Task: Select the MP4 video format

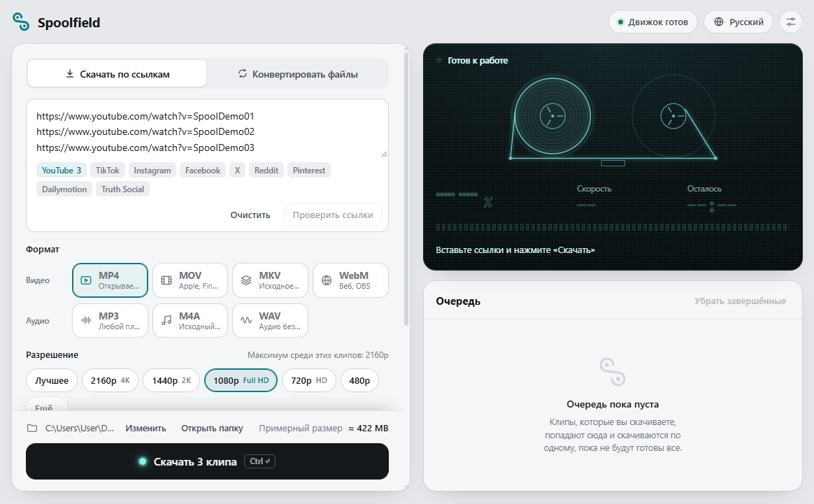Action: [110, 280]
